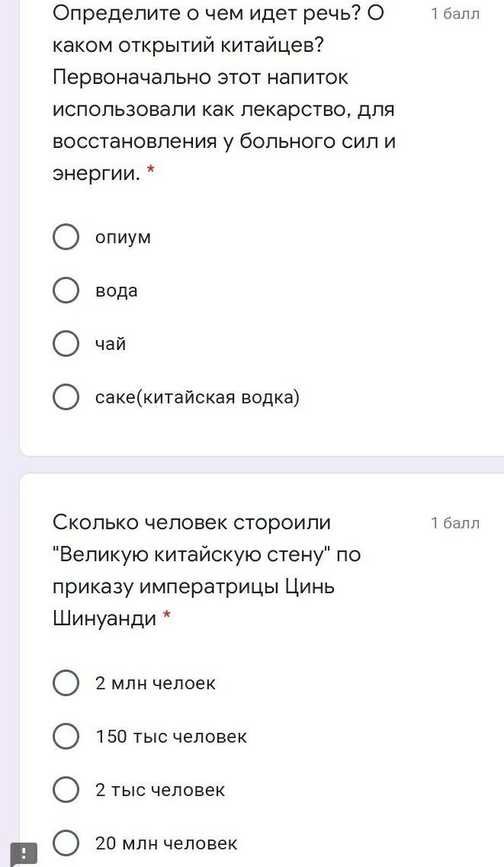
Task: Click the report problem exclamation icon
Action: 24,853
